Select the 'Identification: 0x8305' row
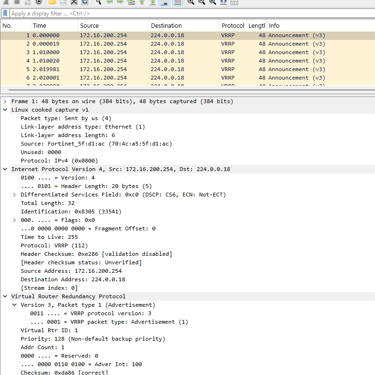 point(71,212)
